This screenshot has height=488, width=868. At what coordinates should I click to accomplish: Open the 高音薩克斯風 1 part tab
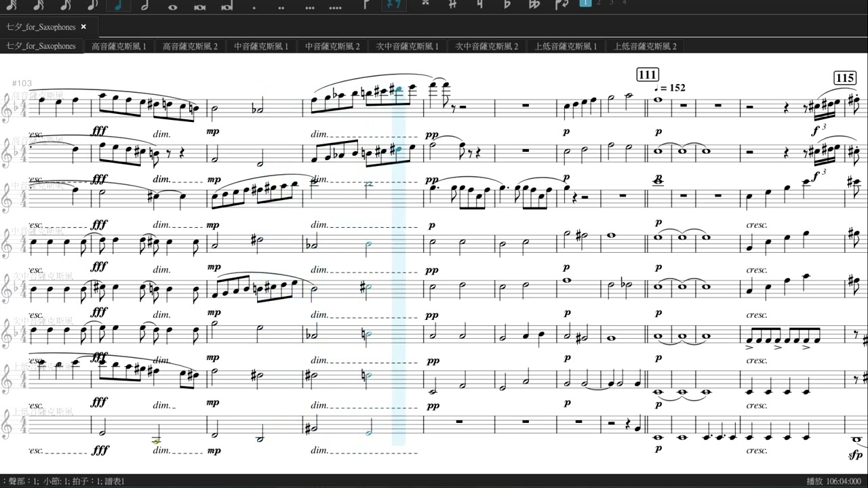pyautogui.click(x=119, y=46)
